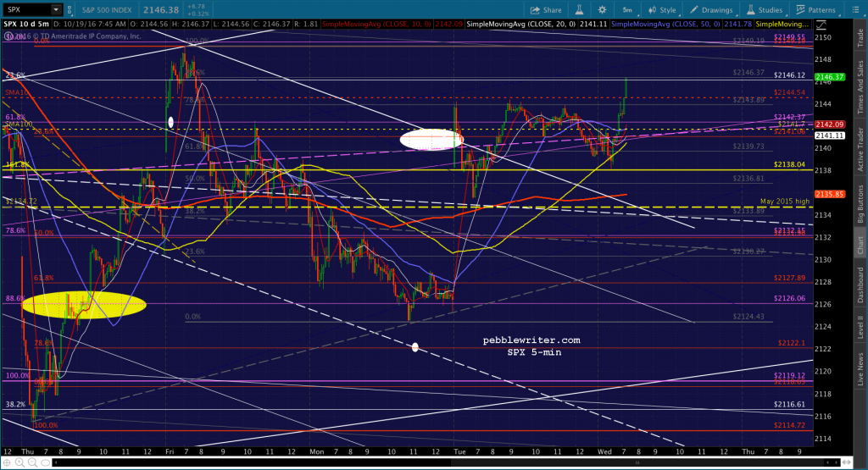Click the $2138.04 yellow price level label
The width and height of the screenshot is (868, 470).
[789, 165]
